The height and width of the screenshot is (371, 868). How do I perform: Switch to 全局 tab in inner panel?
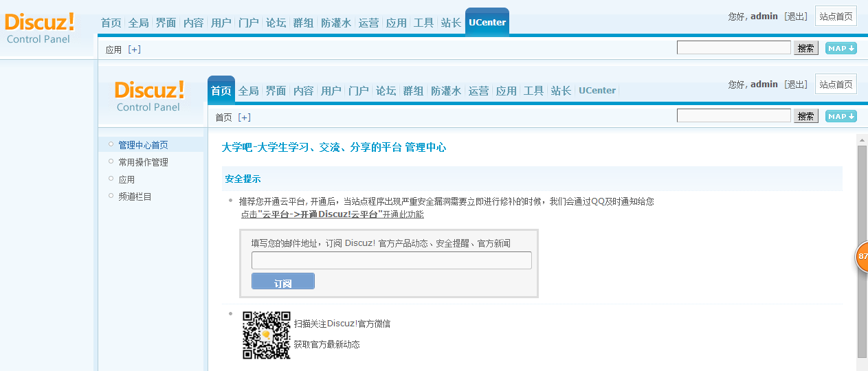248,91
